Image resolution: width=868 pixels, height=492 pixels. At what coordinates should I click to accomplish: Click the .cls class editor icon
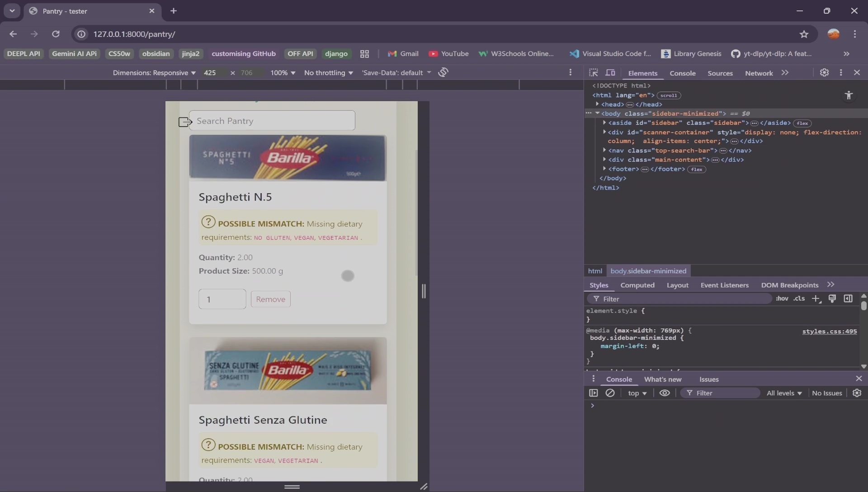799,299
